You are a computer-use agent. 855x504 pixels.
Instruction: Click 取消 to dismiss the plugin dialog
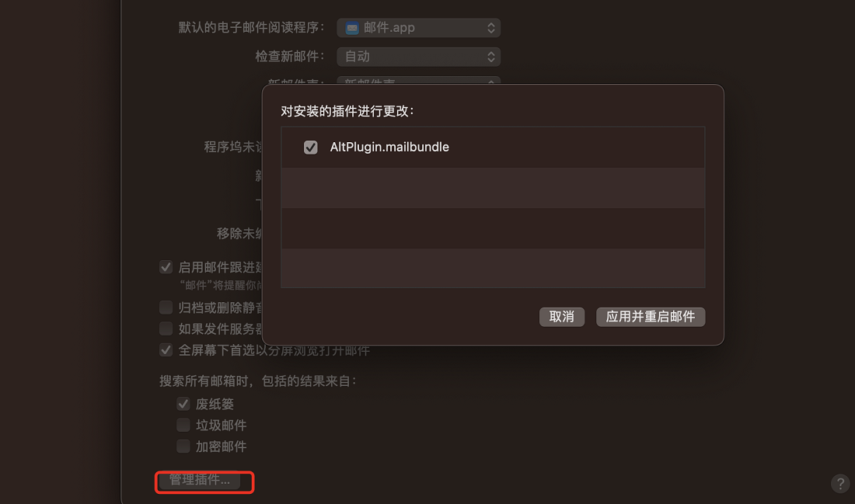pyautogui.click(x=562, y=317)
